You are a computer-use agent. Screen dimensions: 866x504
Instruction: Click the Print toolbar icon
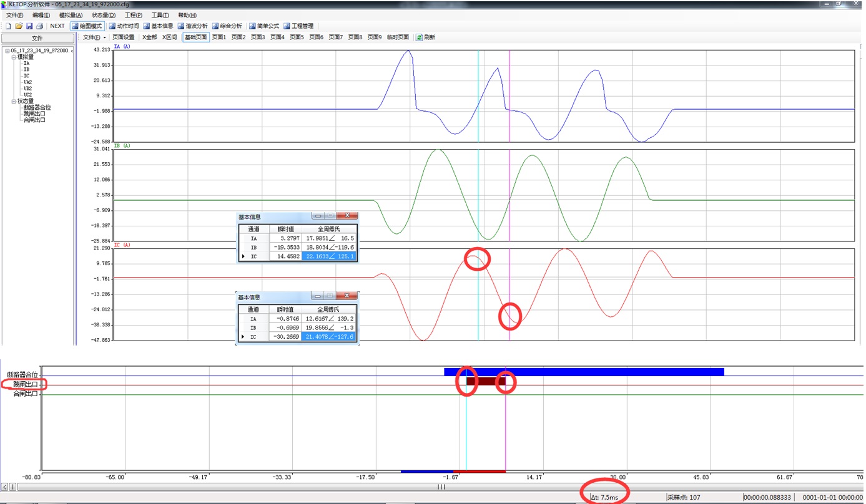click(39, 26)
